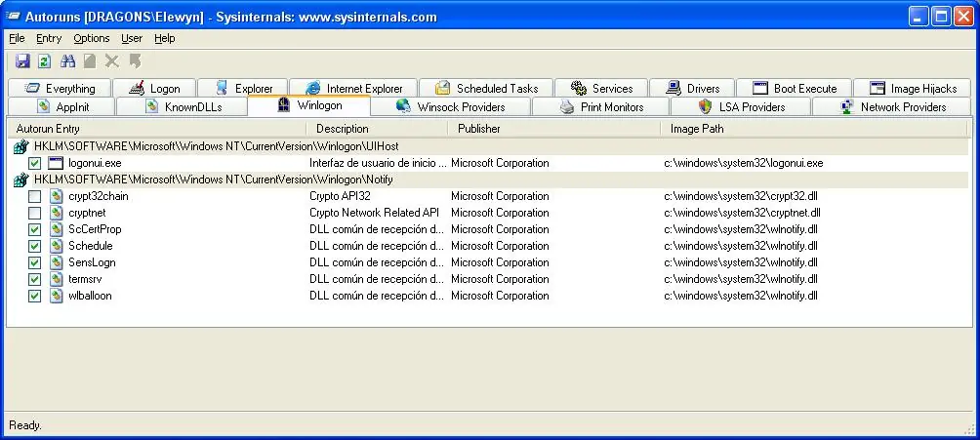The height and width of the screenshot is (440, 980).
Task: Click the registry icon beside the UIHost key
Action: 21,147
